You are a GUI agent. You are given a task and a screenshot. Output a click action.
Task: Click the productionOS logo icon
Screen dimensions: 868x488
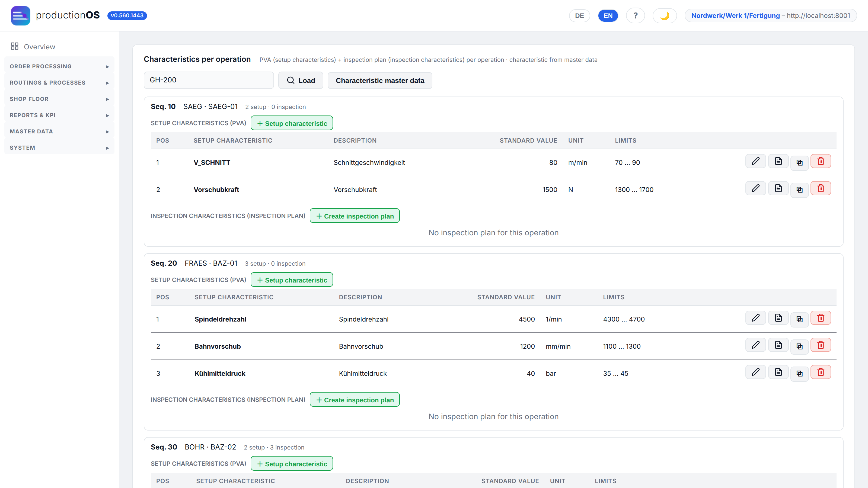click(21, 15)
